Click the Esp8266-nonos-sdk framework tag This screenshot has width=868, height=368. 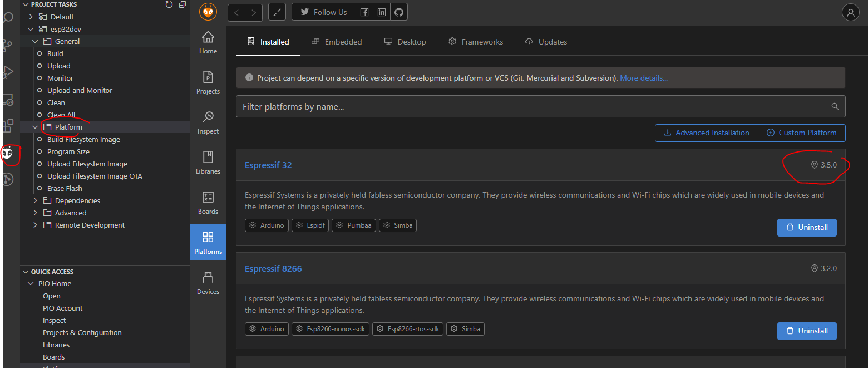pyautogui.click(x=331, y=329)
